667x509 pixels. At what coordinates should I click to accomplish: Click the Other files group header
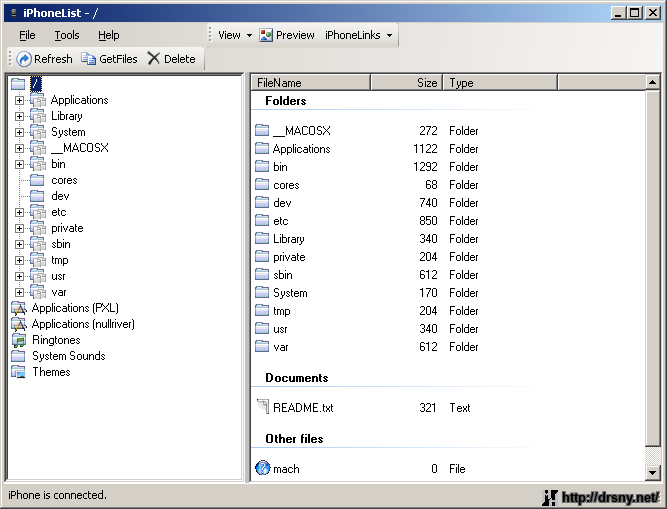(294, 438)
